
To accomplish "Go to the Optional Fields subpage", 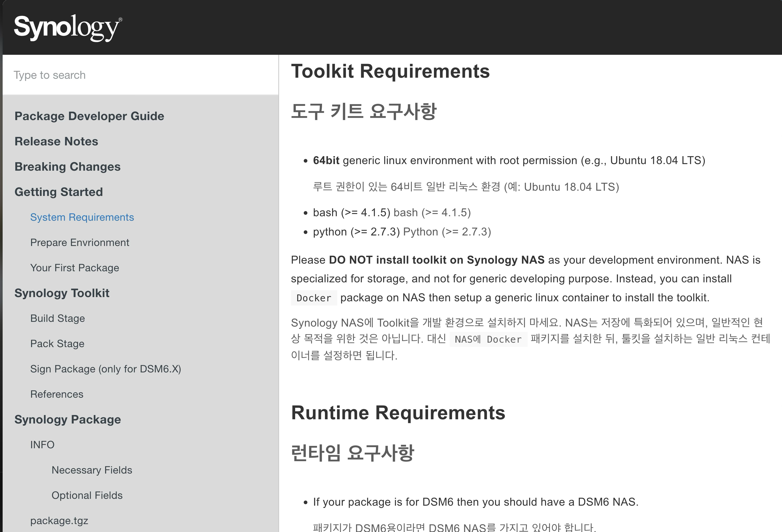I will pyautogui.click(x=87, y=495).
